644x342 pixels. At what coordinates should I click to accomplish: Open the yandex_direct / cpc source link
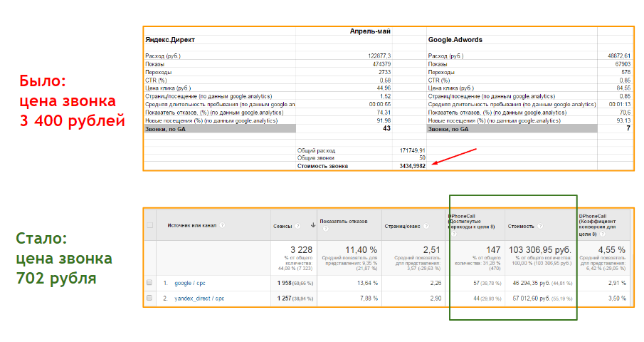coord(199,299)
